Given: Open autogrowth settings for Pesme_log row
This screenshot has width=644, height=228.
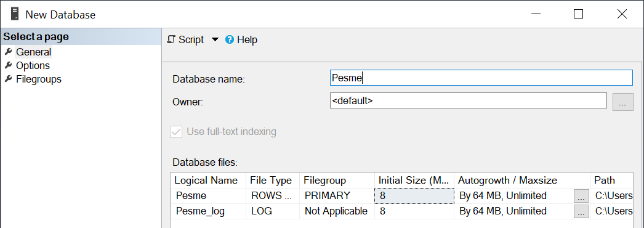Looking at the screenshot, I should pyautogui.click(x=581, y=211).
